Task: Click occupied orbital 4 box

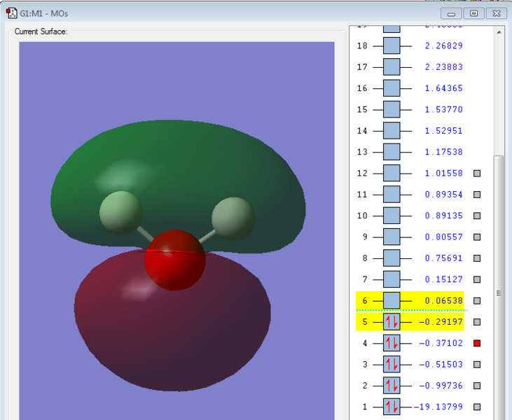Action: pos(392,343)
